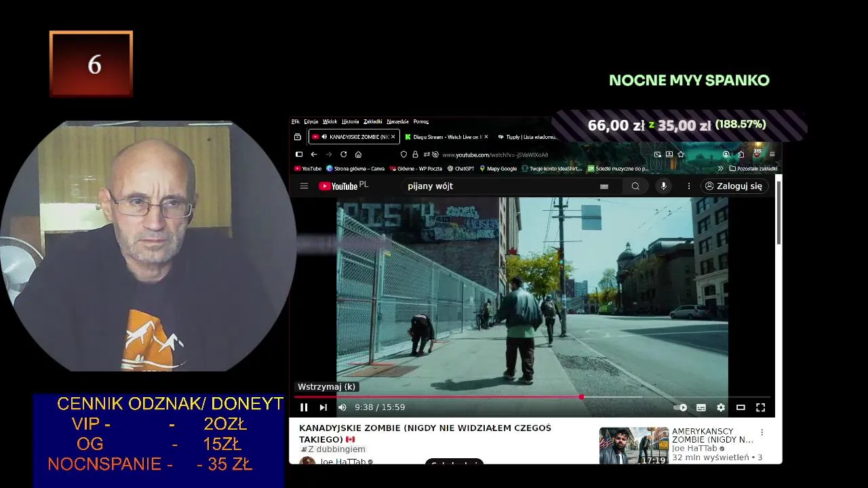
Task: Switch to Diagu Stream tab
Action: click(x=446, y=137)
